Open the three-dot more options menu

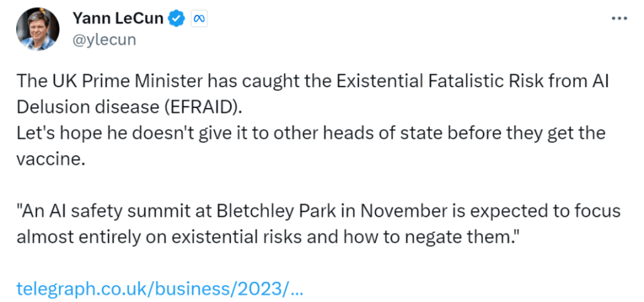[619, 19]
